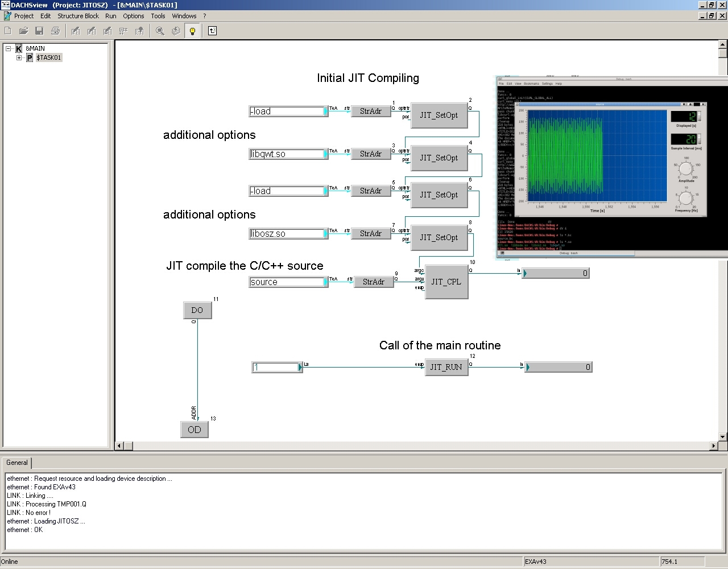Click the Amplitude knob in the oscilloscope
This screenshot has height=569, width=728.
coord(686,169)
